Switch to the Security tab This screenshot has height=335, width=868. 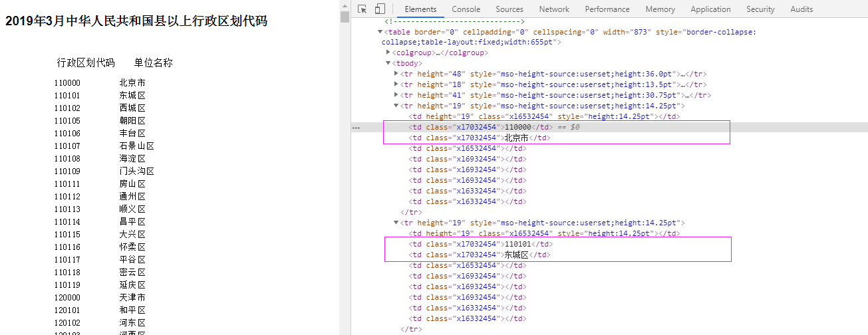click(x=760, y=9)
